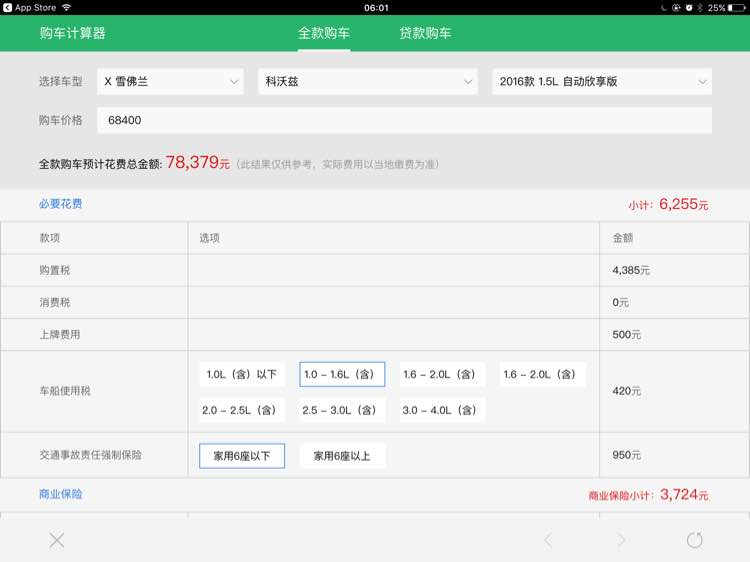Click the 上牌费用 row label
The image size is (750, 562).
click(x=60, y=334)
